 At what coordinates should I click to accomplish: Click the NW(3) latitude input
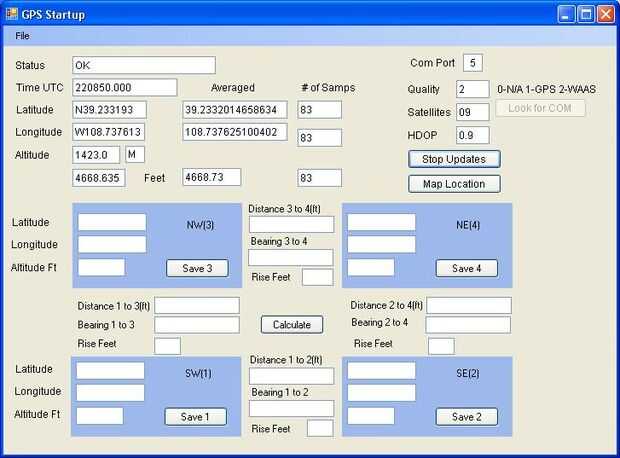click(112, 222)
